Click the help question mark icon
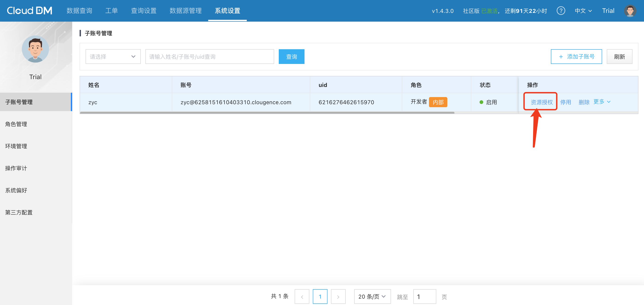Screen dimensions: 644x305 561,11
